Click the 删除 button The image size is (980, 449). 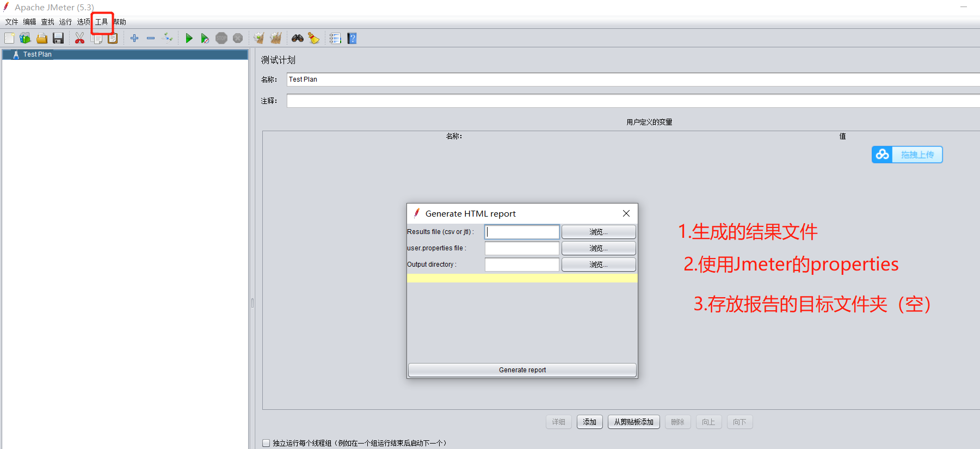(678, 422)
